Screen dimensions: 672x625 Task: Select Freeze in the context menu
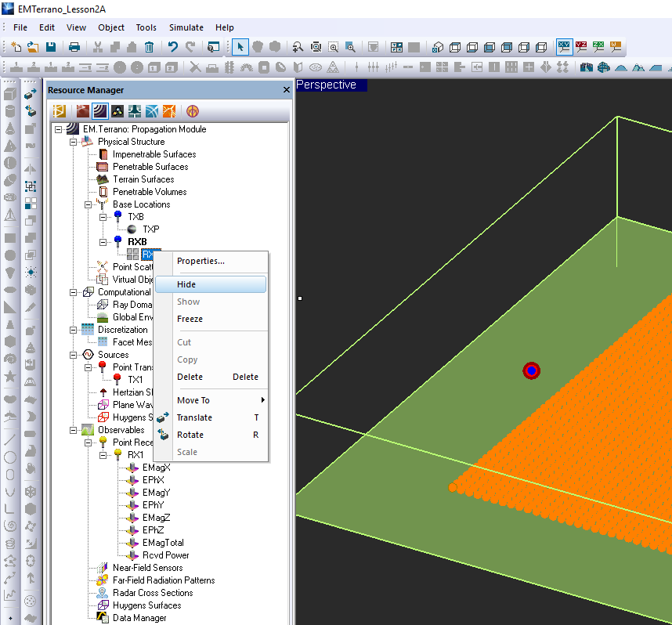pyautogui.click(x=190, y=319)
